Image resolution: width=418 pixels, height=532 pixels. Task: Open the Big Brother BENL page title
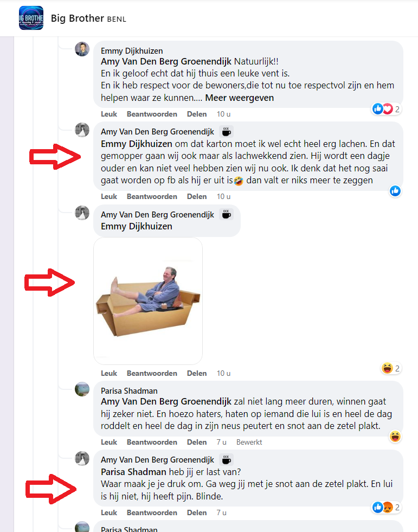tap(88, 18)
